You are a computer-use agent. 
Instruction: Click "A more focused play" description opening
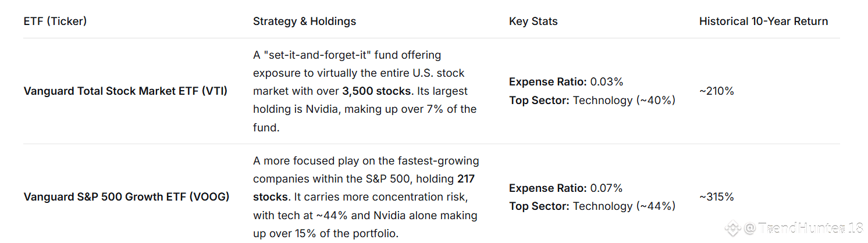pyautogui.click(x=303, y=161)
